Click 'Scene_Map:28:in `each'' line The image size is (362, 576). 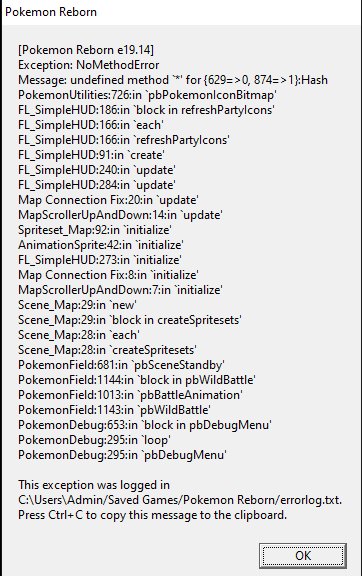[x=79, y=336]
